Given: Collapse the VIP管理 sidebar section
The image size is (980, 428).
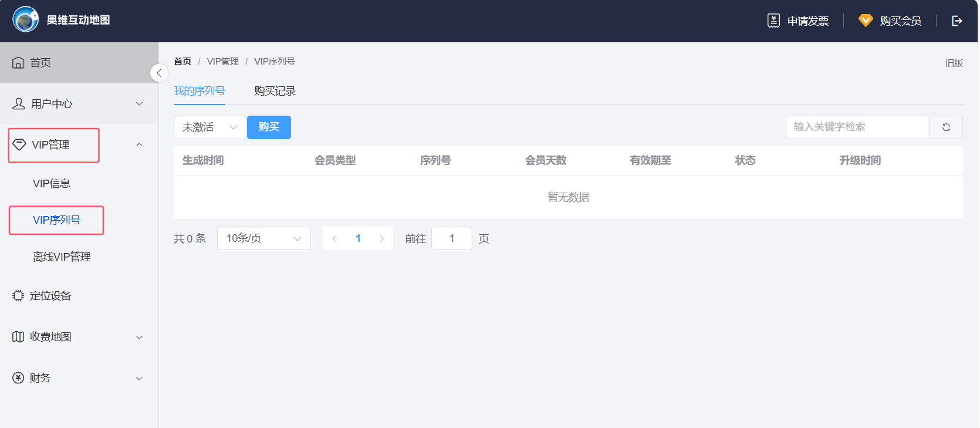Looking at the screenshot, I should 139,145.
